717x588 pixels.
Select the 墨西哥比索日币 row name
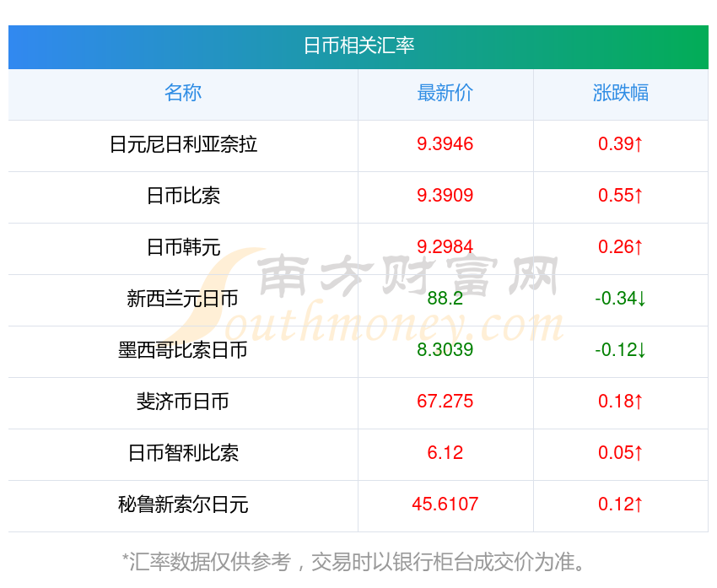[183, 350]
